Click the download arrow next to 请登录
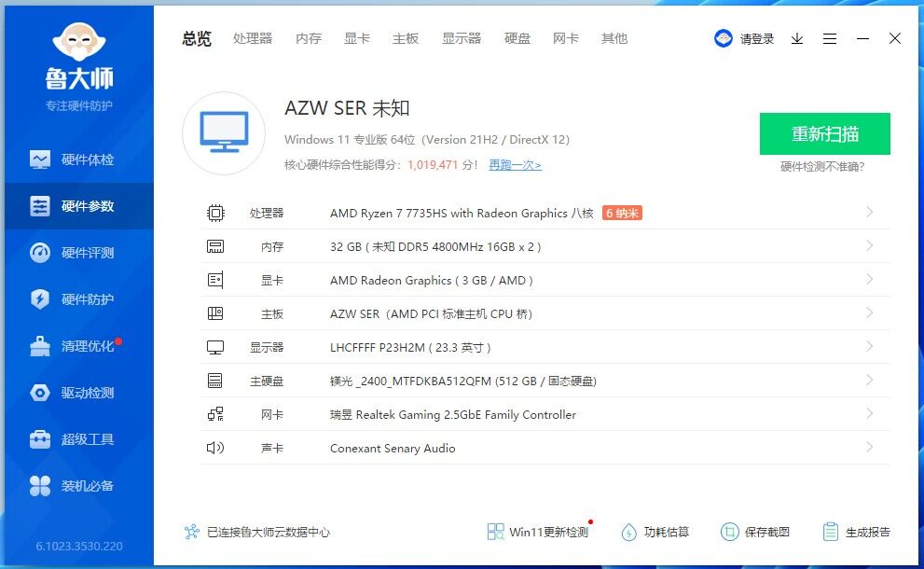 (x=795, y=40)
